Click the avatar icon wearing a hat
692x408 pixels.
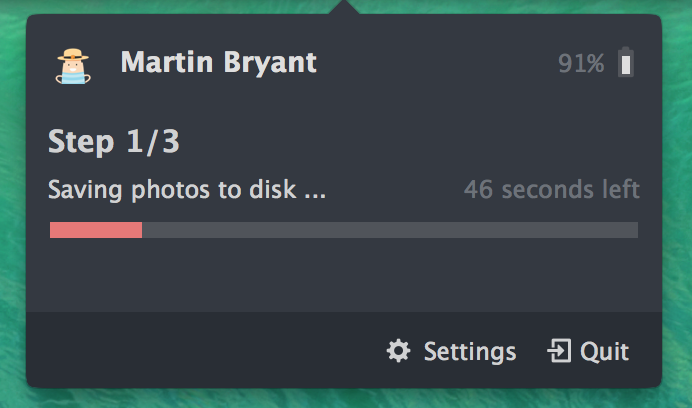(73, 66)
